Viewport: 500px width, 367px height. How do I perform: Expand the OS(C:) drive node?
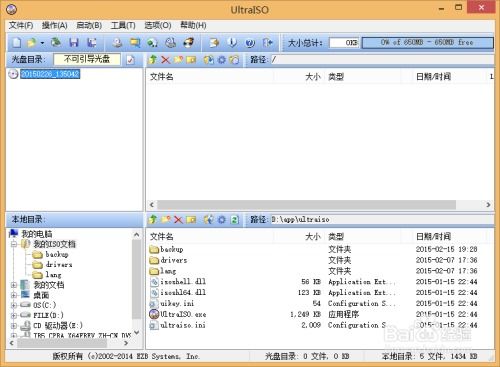(x=14, y=305)
